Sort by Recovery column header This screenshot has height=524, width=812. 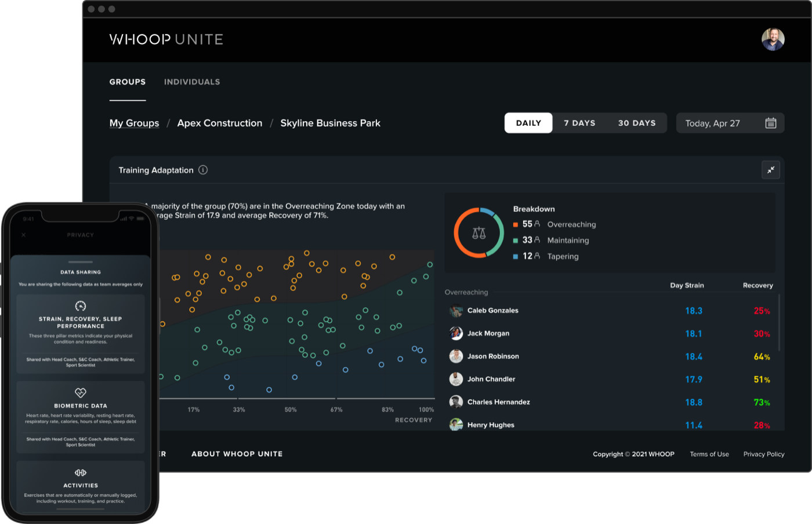[757, 285]
